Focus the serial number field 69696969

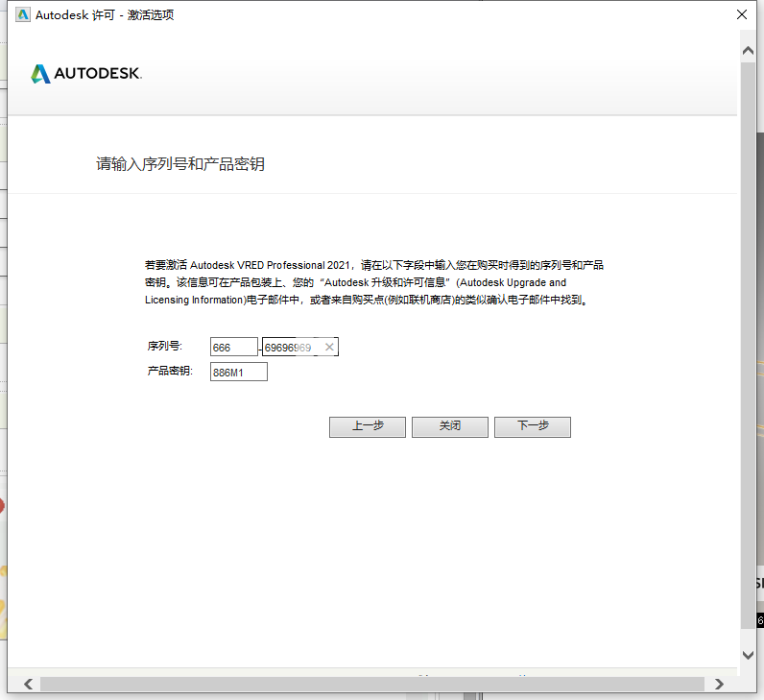(x=300, y=347)
